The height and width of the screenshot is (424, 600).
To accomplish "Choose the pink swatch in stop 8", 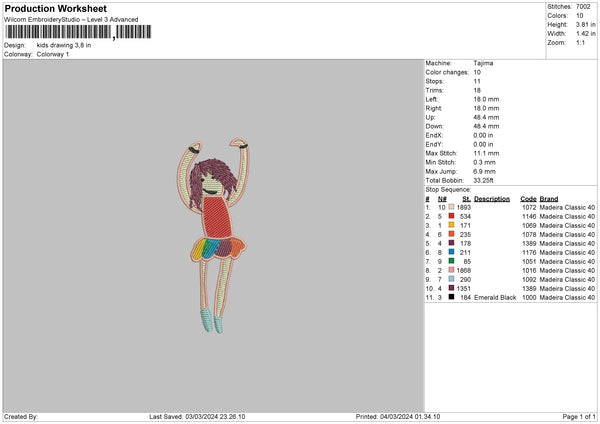I will [453, 270].
